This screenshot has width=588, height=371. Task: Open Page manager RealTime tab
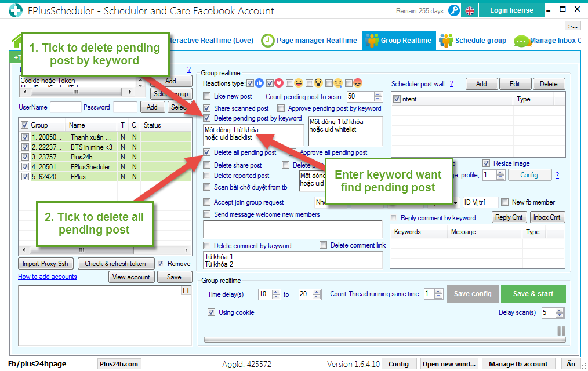point(310,41)
